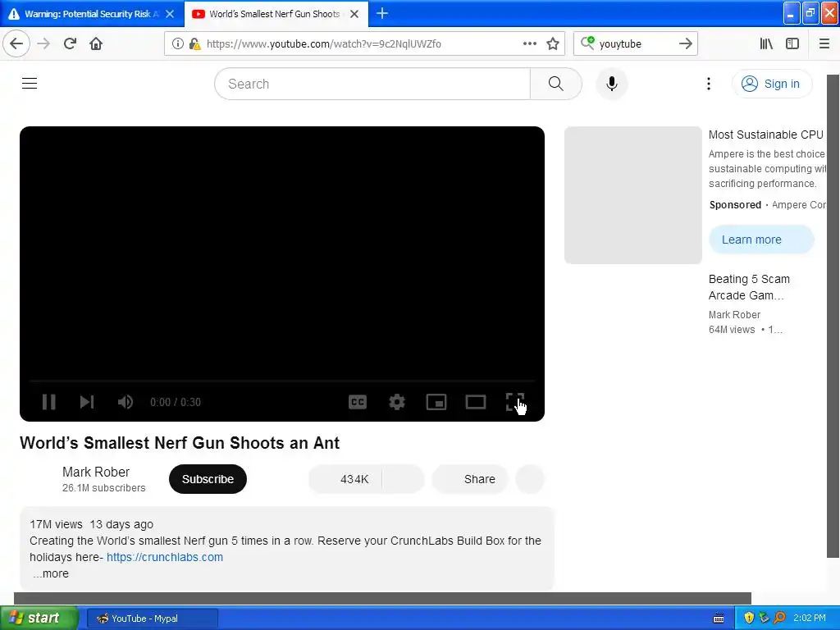The width and height of the screenshot is (840, 630).
Task: Open the on-screen keyboard tray icon
Action: [719, 619]
